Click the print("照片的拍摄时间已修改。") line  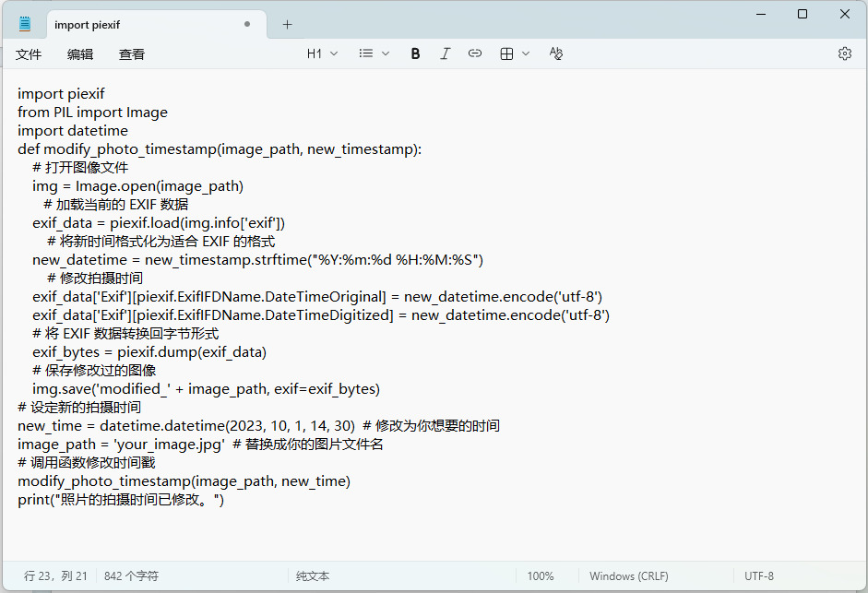coord(121,500)
